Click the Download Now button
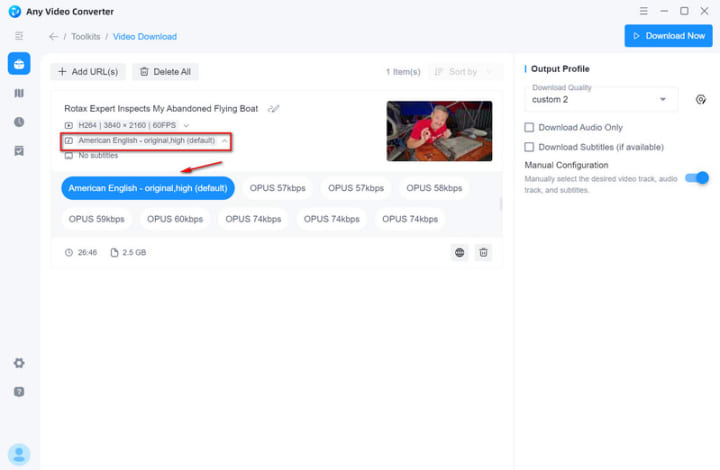 (668, 36)
